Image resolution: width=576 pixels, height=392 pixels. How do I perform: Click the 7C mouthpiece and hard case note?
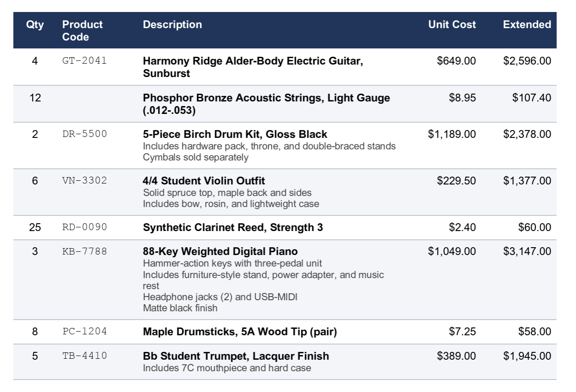227,368
